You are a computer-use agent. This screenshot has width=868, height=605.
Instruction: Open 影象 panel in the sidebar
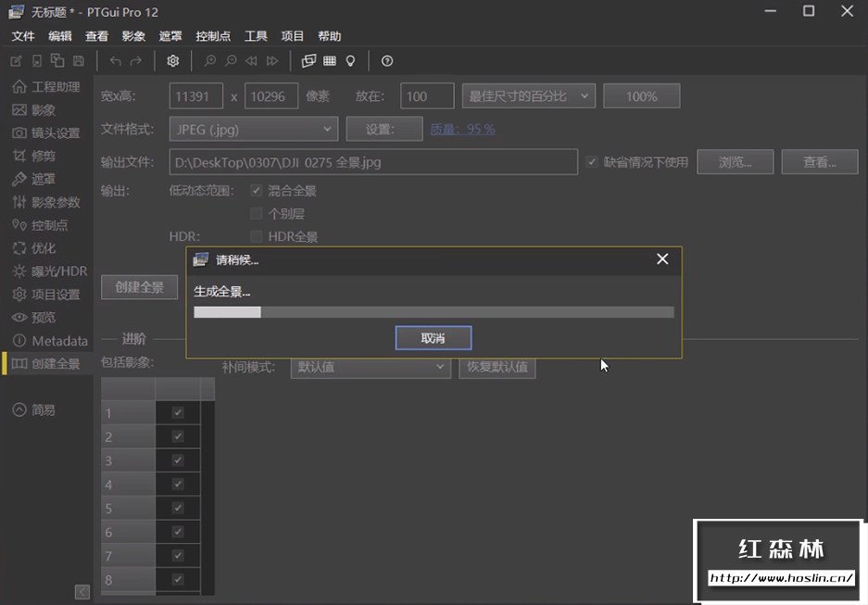click(34, 110)
